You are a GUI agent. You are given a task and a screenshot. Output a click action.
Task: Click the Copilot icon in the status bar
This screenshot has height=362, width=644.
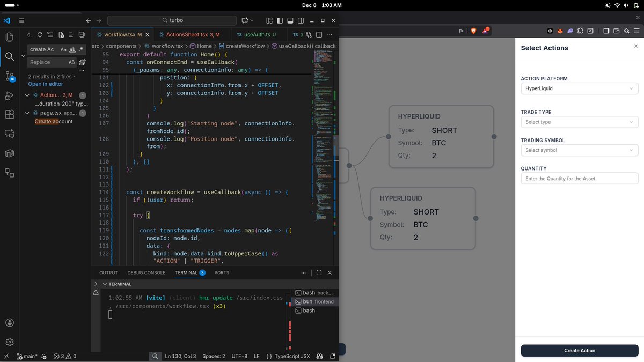pos(319,356)
